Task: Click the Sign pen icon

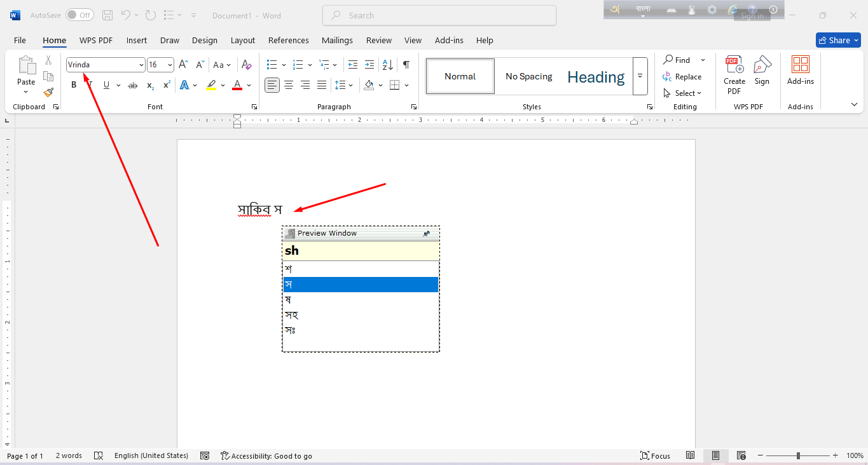Action: coord(762,71)
